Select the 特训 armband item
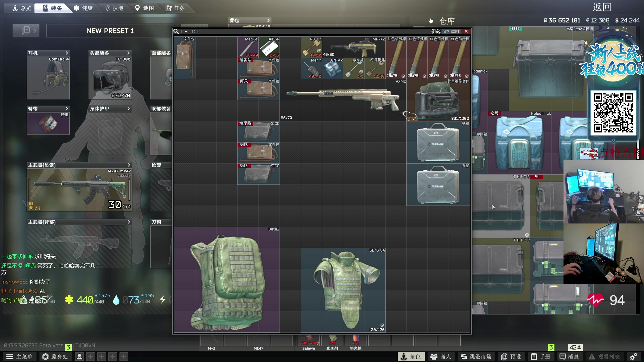The height and width of the screenshot is (362, 644). tap(48, 123)
